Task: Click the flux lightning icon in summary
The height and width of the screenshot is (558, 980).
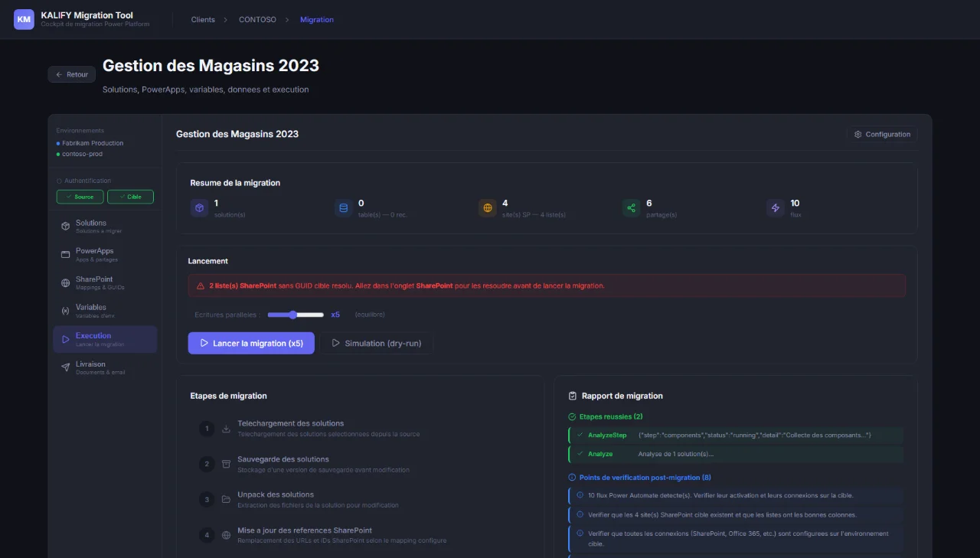Action: (775, 207)
